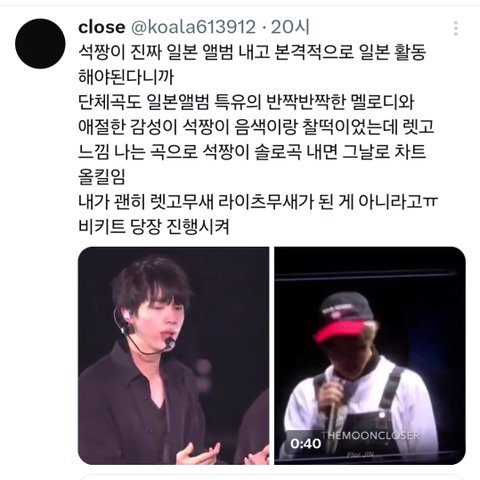Click the tweet line 비키트 당장 진행시켜

tap(154, 227)
